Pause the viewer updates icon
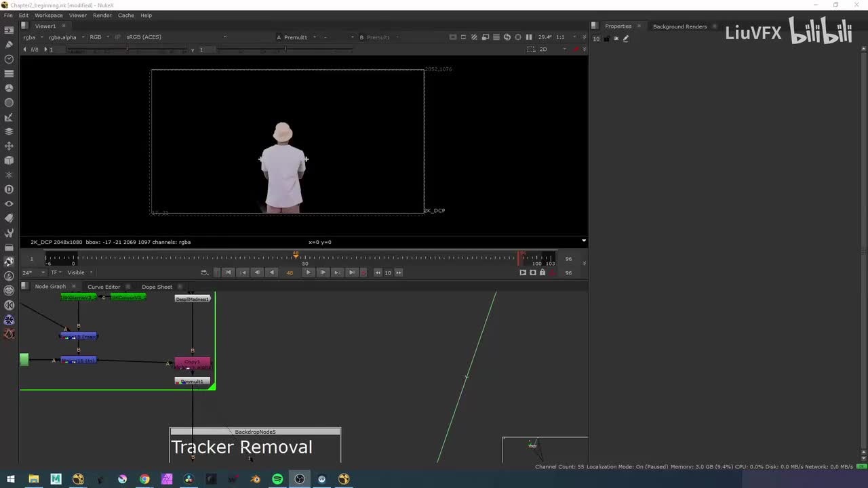The image size is (868, 488). (x=529, y=37)
